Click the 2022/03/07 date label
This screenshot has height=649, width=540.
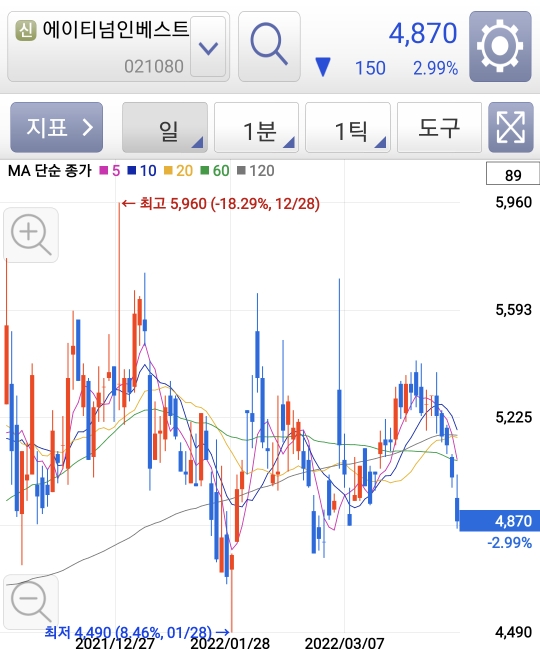(344, 643)
